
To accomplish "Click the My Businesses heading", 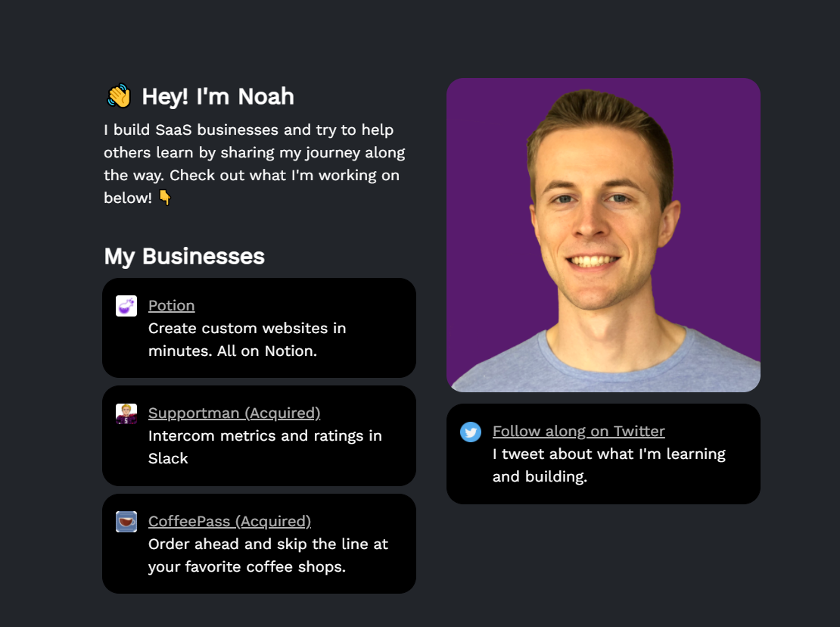I will (185, 256).
